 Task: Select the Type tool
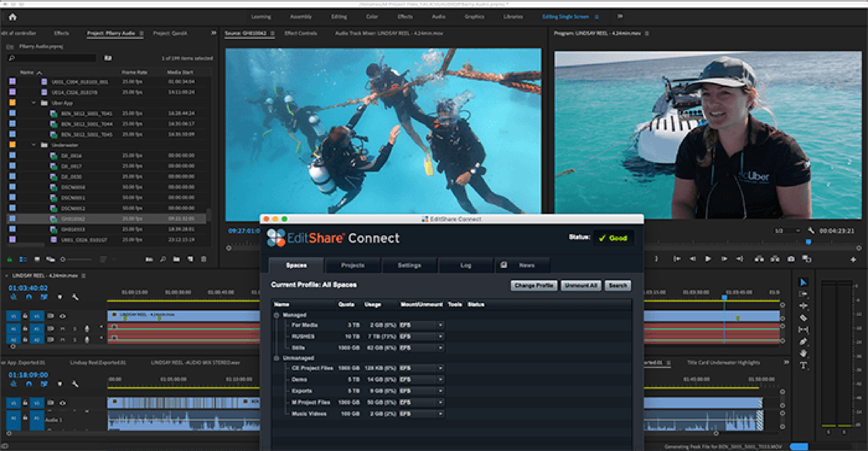[x=803, y=366]
